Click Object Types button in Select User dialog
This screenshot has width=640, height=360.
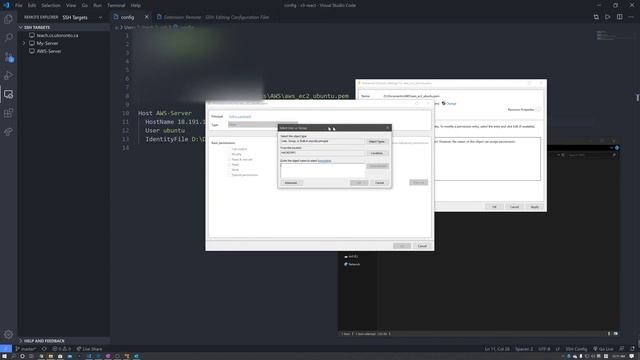click(x=377, y=141)
